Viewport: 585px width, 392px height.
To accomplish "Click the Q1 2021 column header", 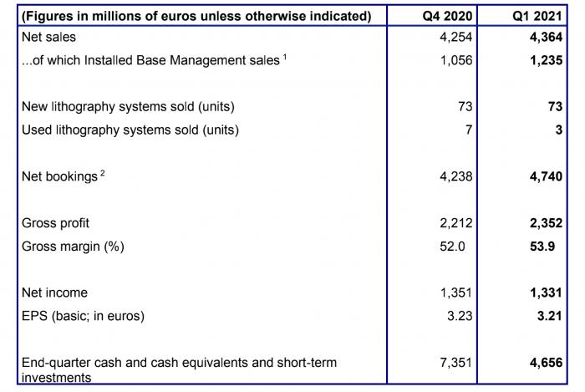I will (537, 16).
